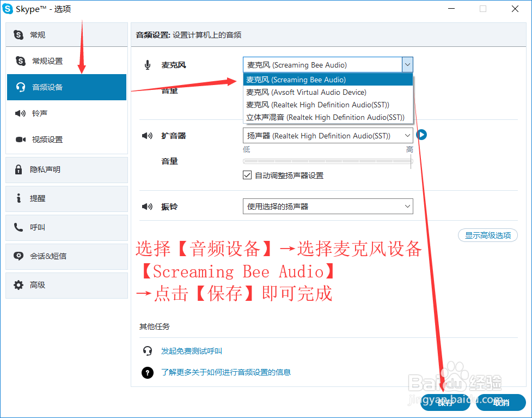Open the 视频设置 page
The width and height of the screenshot is (532, 418).
point(66,140)
